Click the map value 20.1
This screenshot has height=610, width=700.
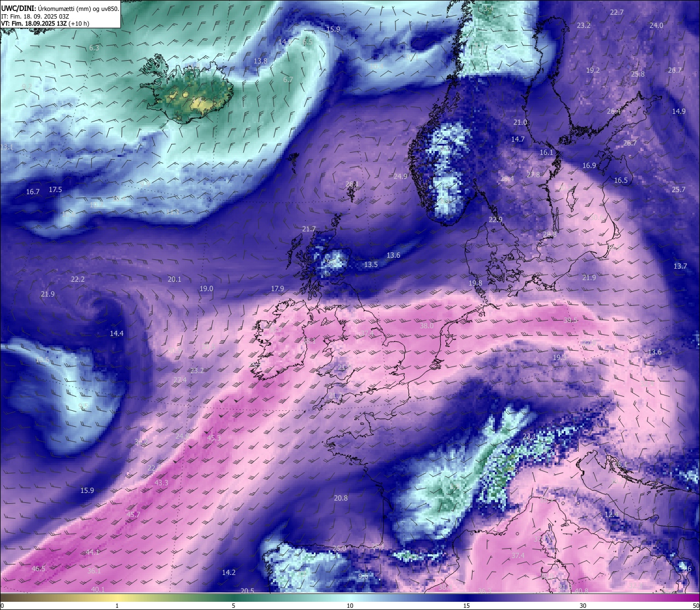(174, 279)
